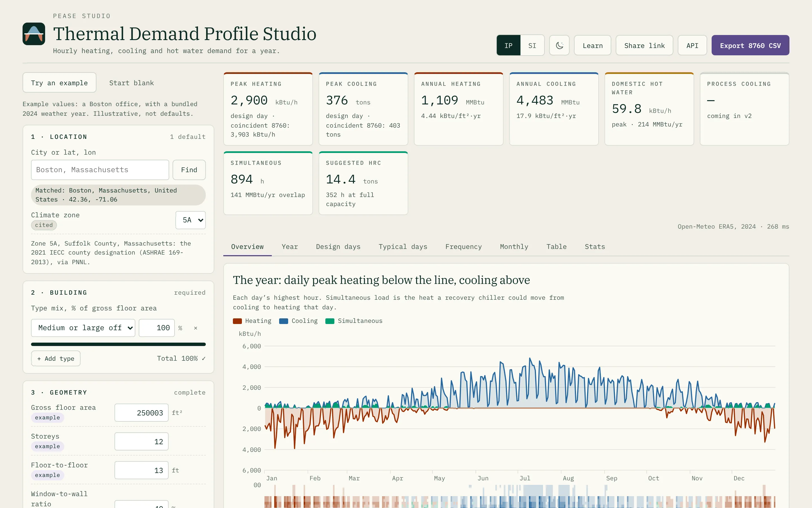The width and height of the screenshot is (812, 508).
Task: Click the Share link button
Action: click(x=644, y=45)
